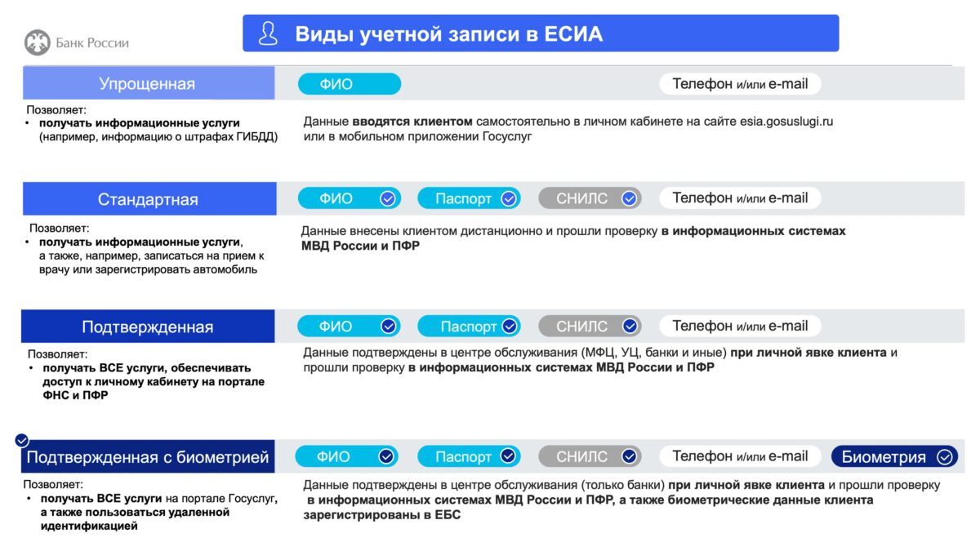980x551 pixels.
Task: Select the checkmark inside the СНИЛС pill
Action: coord(629,198)
